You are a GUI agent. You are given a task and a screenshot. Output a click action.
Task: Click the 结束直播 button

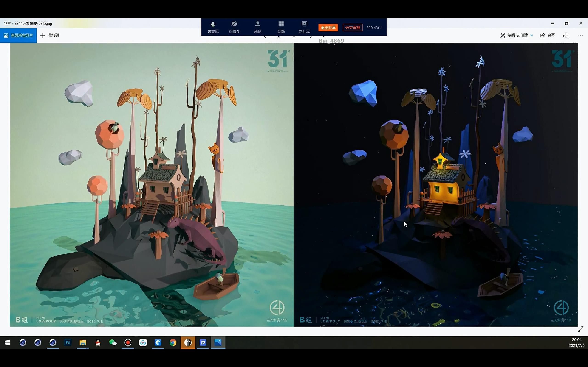[353, 28]
